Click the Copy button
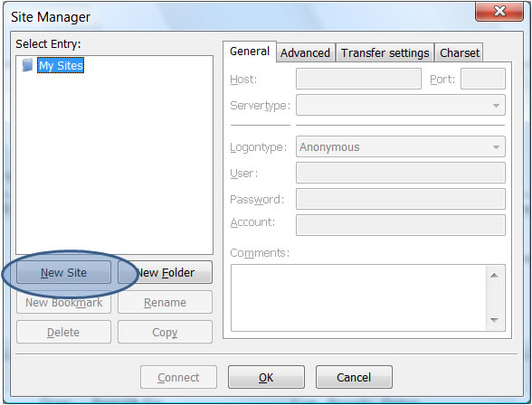This screenshot has width=532, height=405. [165, 332]
